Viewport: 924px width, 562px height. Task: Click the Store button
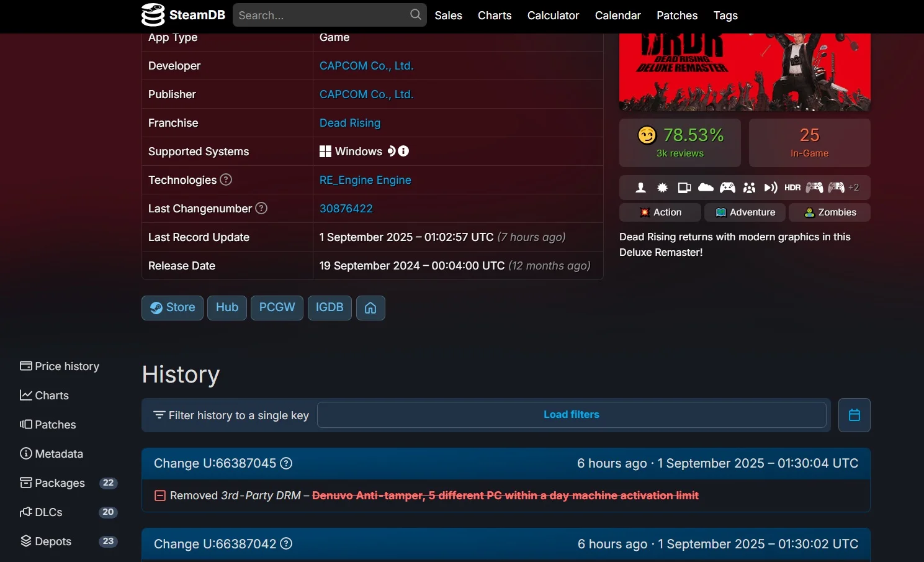coord(173,308)
